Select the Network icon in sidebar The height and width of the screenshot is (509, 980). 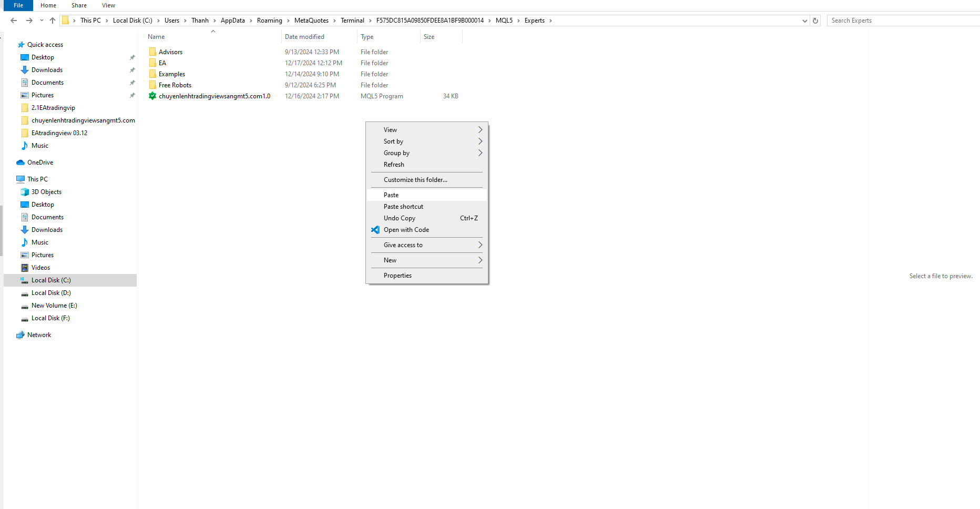coord(21,335)
